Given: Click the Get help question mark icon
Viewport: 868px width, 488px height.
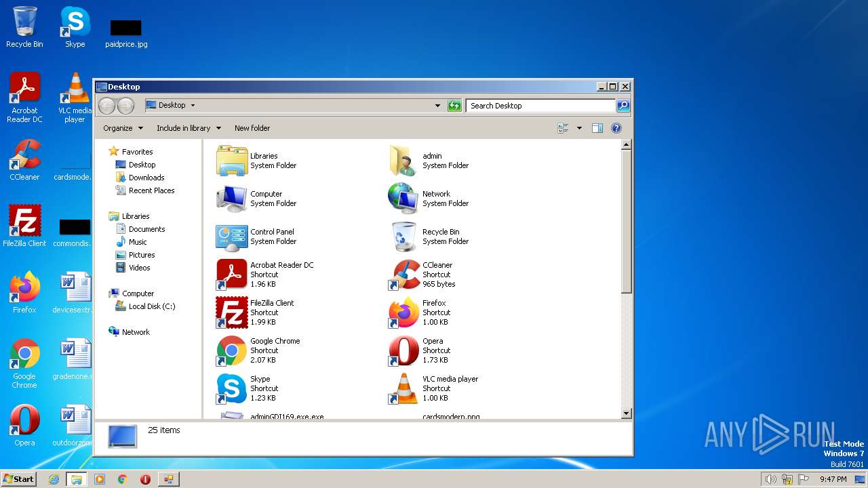Looking at the screenshot, I should (616, 128).
